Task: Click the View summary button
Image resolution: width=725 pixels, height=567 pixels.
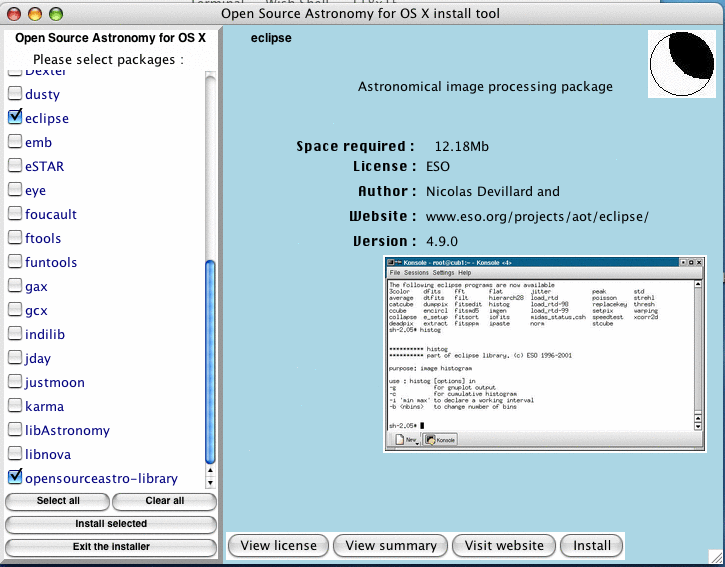Action: point(391,546)
